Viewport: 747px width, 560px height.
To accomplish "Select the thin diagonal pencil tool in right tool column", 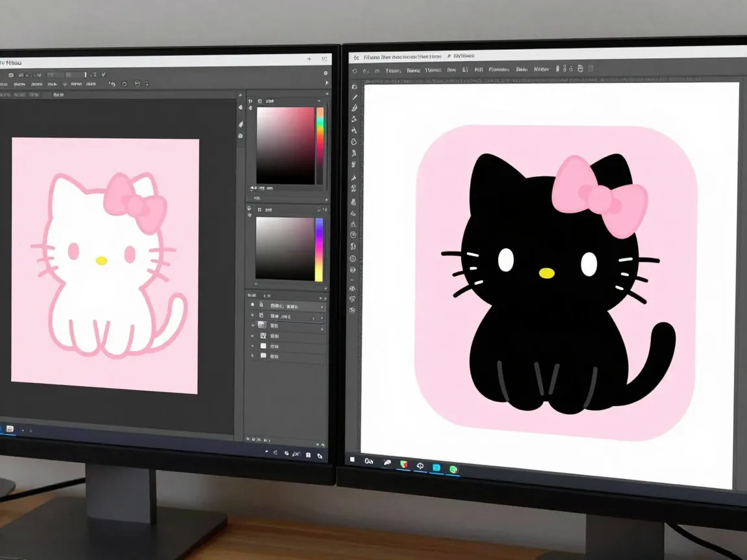I will tap(355, 97).
